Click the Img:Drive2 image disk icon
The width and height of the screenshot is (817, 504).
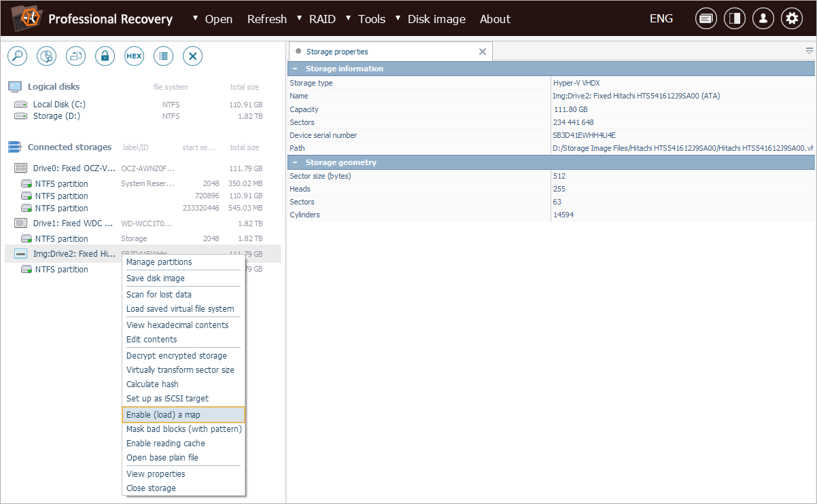tap(21, 254)
